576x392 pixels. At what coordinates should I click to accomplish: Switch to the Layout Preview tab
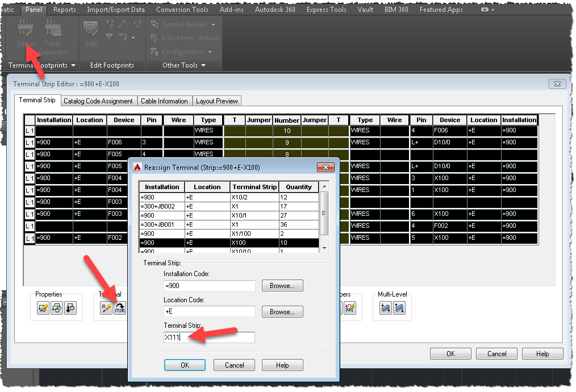click(x=217, y=101)
